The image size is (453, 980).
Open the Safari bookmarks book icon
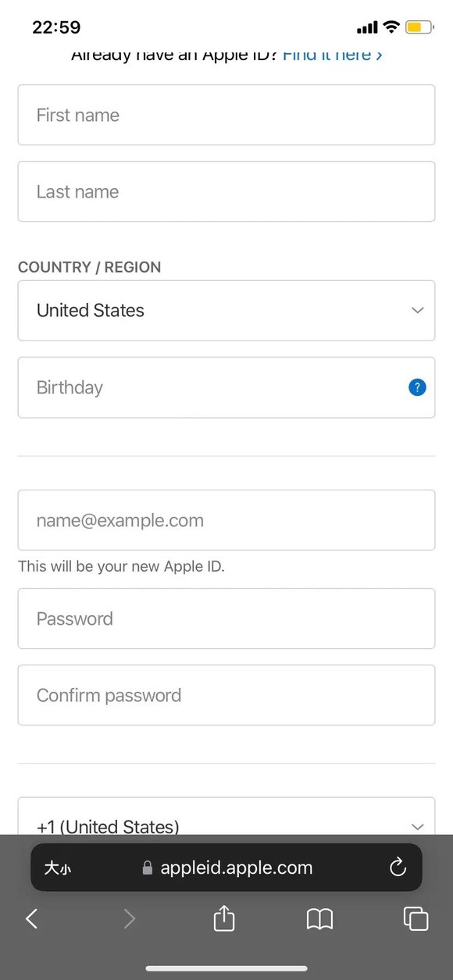click(319, 919)
